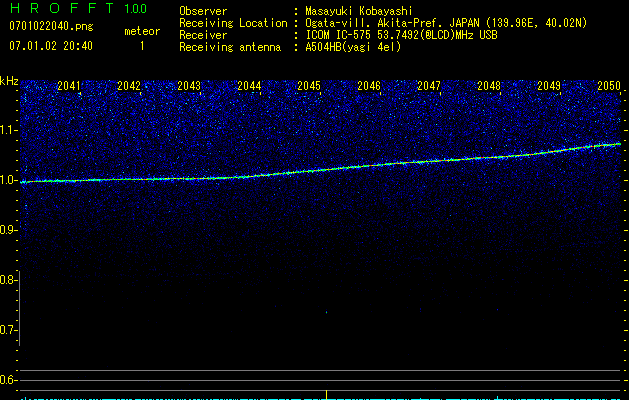Viewport: 629px width, 400px height.
Task: Click the 2043 time marker
Action: coord(189,86)
